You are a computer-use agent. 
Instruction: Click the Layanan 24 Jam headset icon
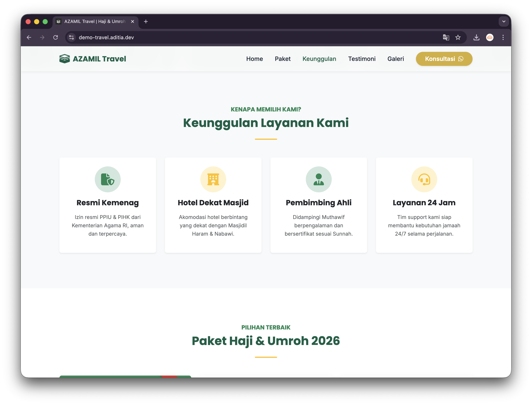tap(424, 179)
